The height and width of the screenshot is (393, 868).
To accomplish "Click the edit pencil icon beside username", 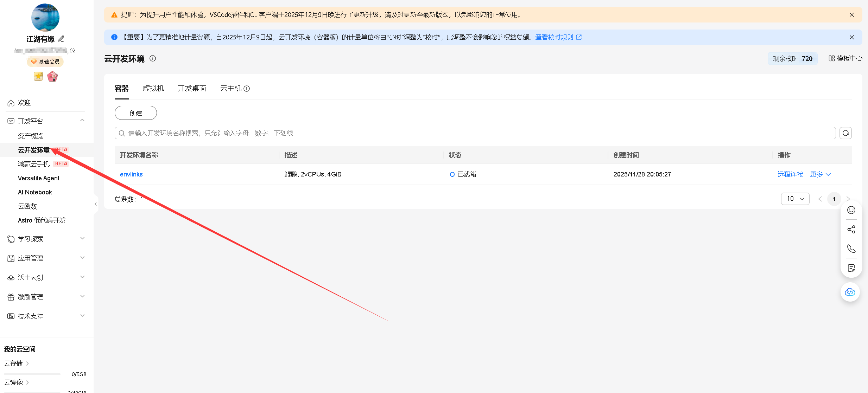I will click(61, 39).
